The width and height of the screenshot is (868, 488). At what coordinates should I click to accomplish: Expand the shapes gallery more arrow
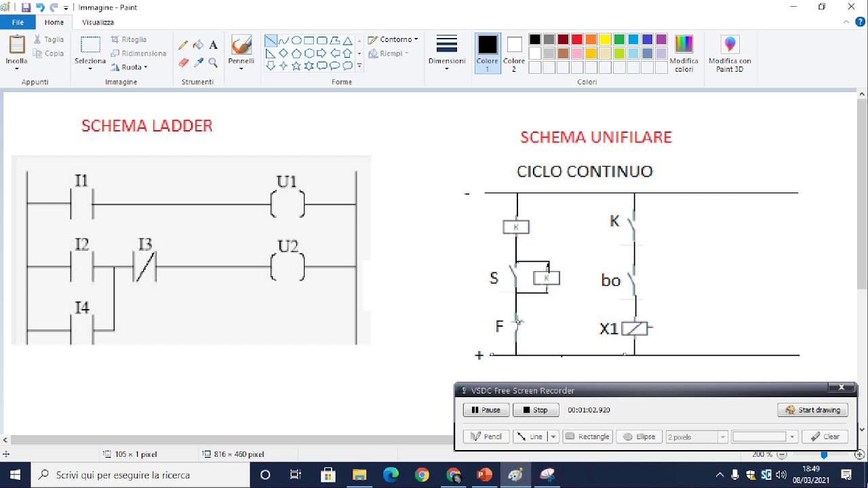coord(359,66)
